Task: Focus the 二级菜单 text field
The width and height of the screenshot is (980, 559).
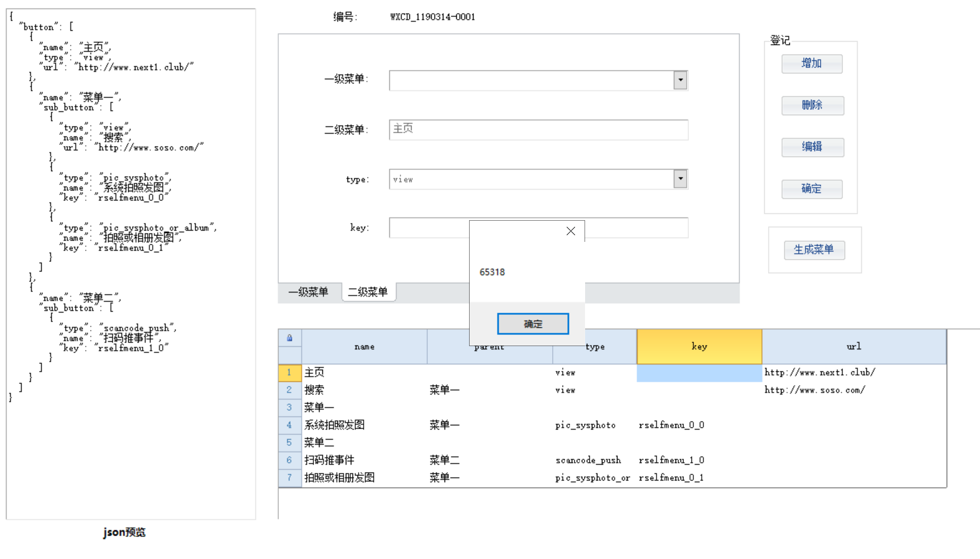Action: 538,129
